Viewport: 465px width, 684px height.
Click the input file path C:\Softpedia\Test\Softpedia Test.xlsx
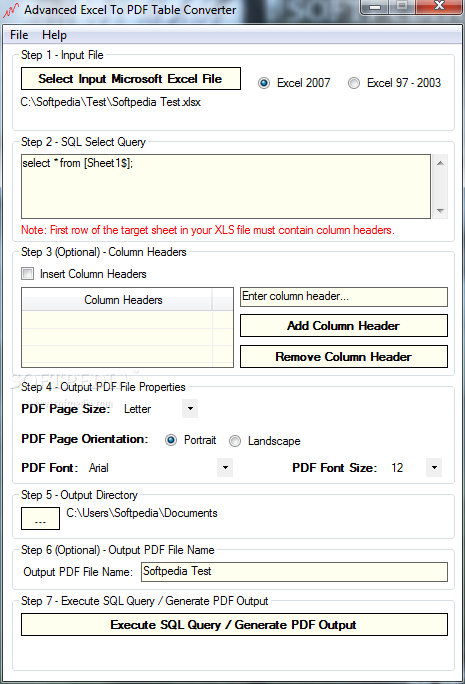coord(110,102)
